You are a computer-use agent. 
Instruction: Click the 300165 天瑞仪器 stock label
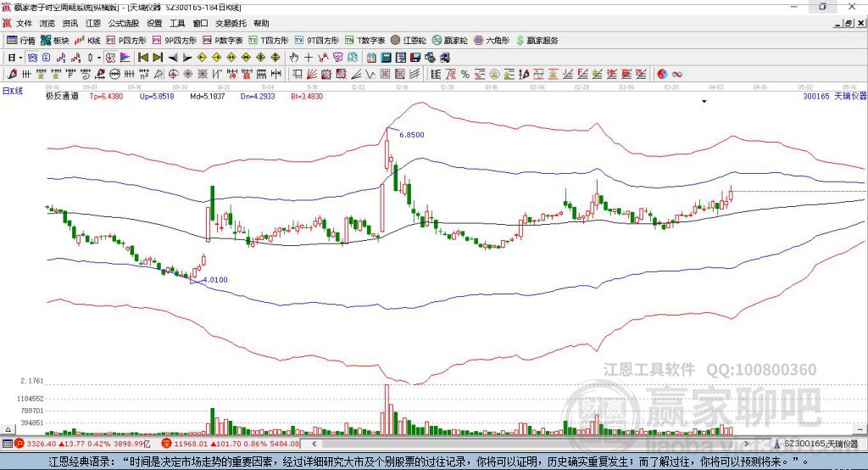point(835,96)
